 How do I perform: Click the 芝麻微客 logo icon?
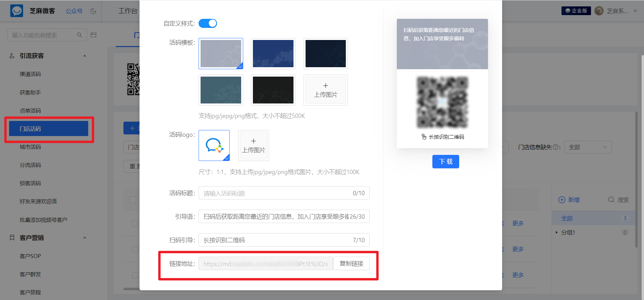click(17, 11)
